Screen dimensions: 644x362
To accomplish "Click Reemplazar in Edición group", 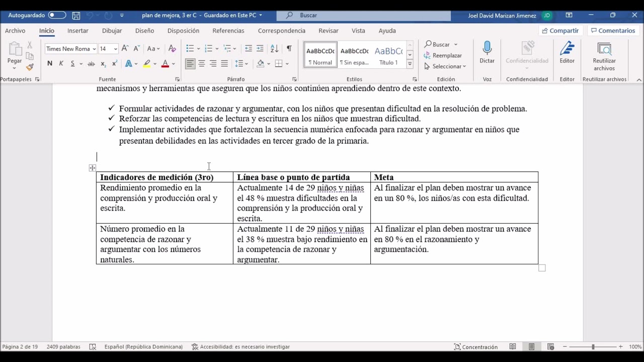I will point(443,55).
